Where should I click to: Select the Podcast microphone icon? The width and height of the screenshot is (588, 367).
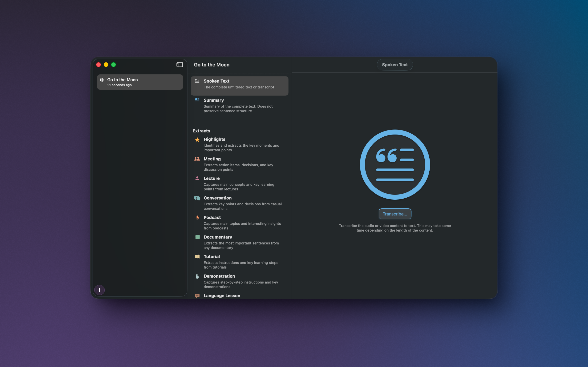pos(197,218)
